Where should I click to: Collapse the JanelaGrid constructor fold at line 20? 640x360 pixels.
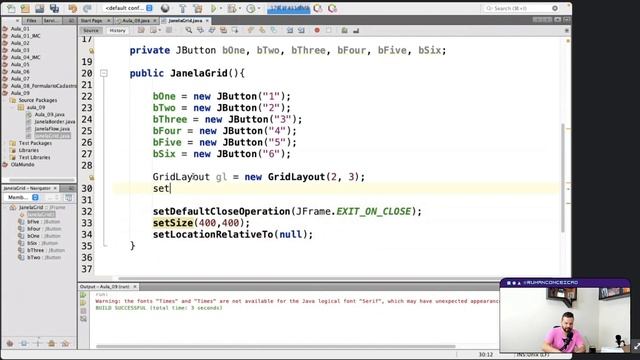[x=104, y=73]
